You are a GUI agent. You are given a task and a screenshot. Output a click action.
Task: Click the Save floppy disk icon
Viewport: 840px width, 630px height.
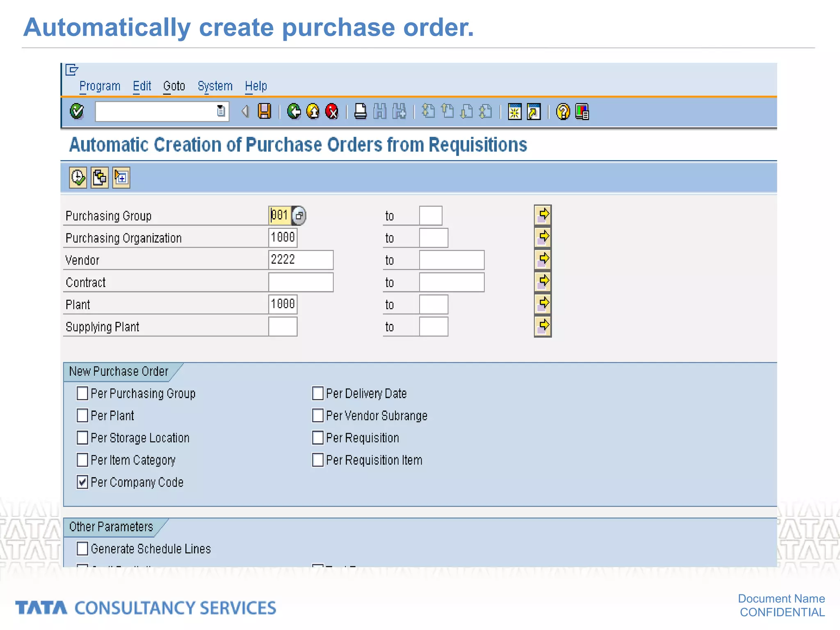265,111
